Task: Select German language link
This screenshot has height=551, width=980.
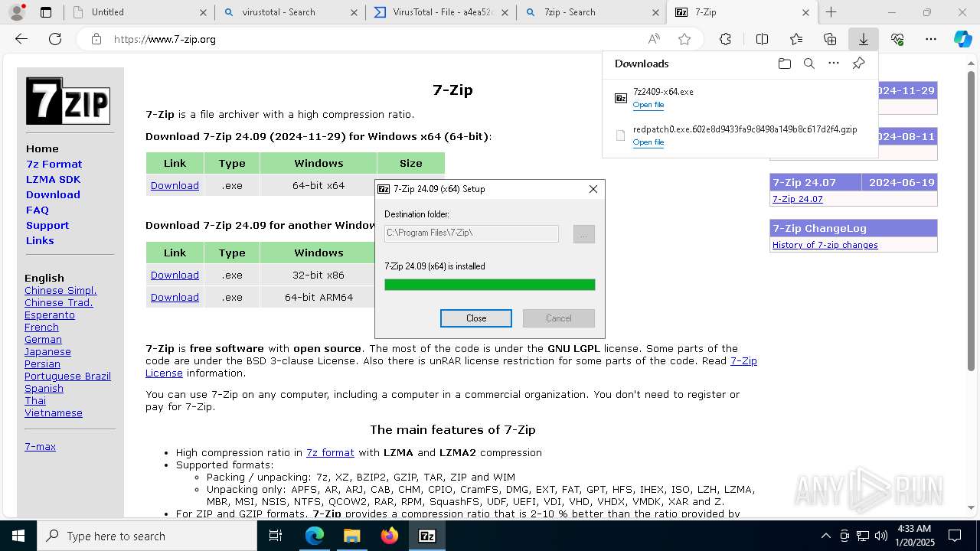Action: pos(43,339)
